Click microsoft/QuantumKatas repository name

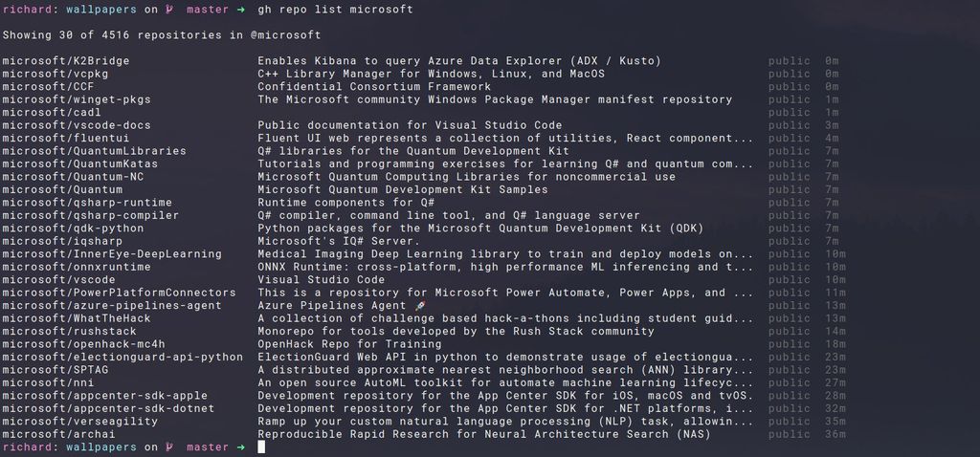[x=80, y=164]
